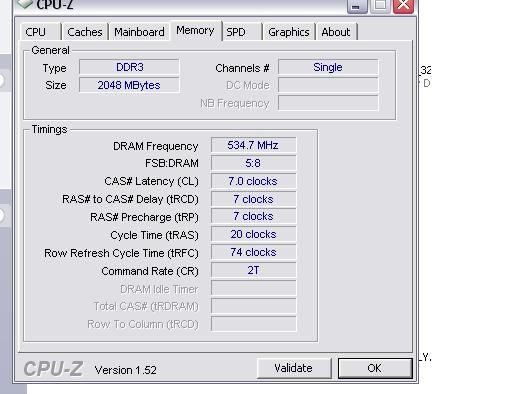The image size is (512, 394).
Task: Click the CPU-Z logo at bottom
Action: click(53, 369)
